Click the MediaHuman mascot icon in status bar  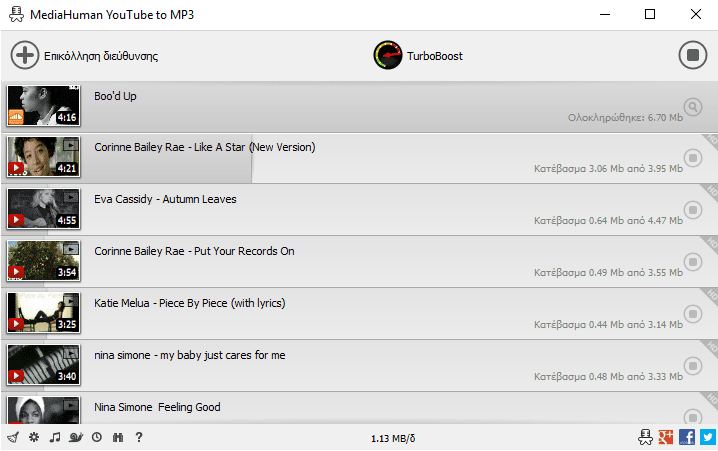[645, 437]
